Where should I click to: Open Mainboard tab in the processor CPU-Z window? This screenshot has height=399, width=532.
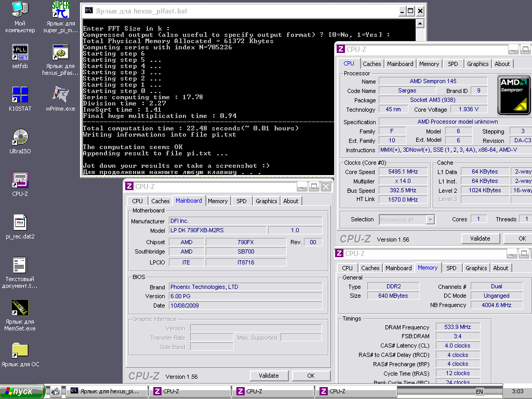[x=400, y=64]
